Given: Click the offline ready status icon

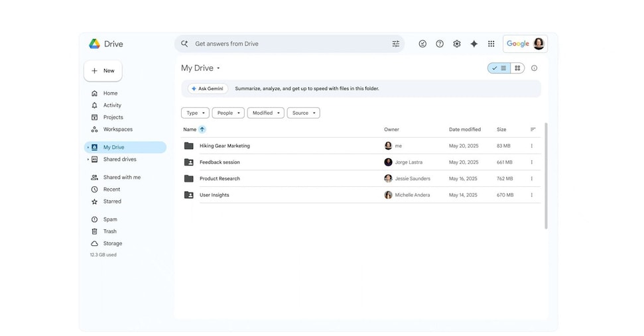Looking at the screenshot, I should (422, 44).
